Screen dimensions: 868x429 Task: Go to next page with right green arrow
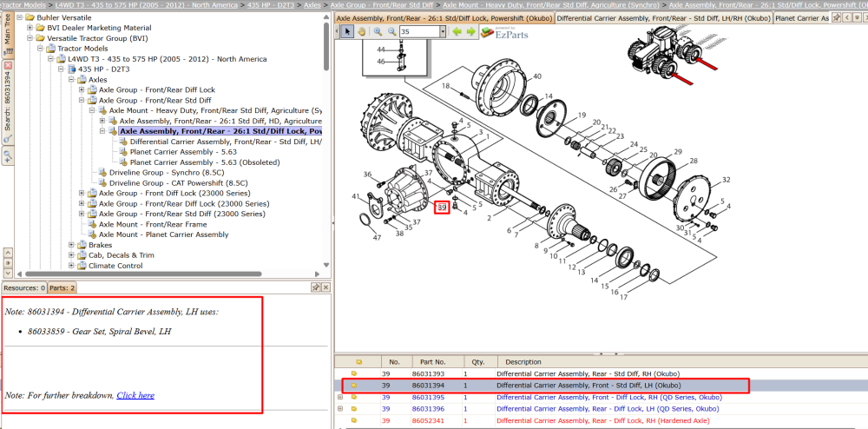coord(470,31)
